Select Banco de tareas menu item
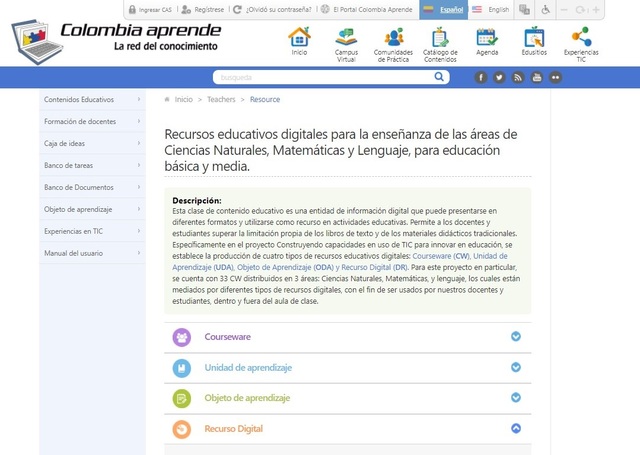The image size is (640, 455). 92,165
